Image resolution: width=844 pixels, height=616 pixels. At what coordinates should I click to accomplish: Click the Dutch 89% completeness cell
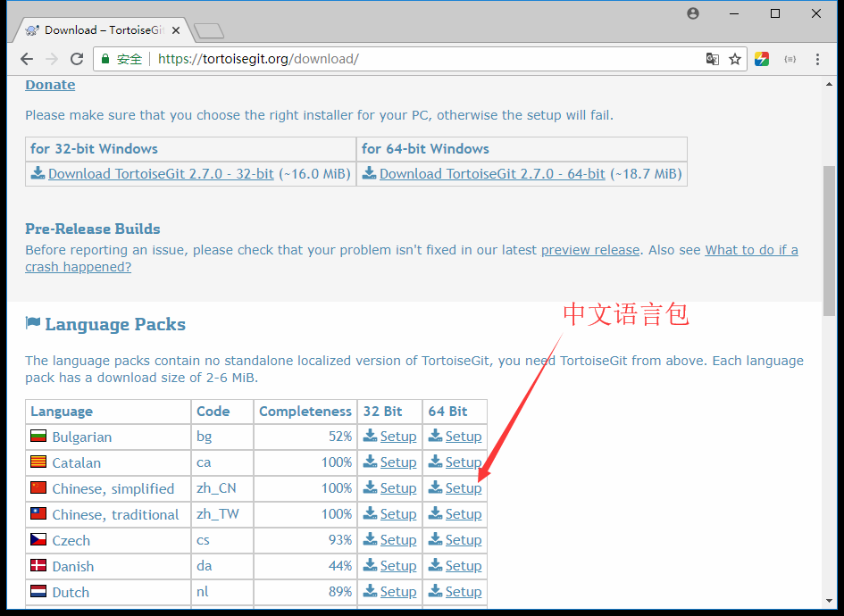[x=305, y=592]
